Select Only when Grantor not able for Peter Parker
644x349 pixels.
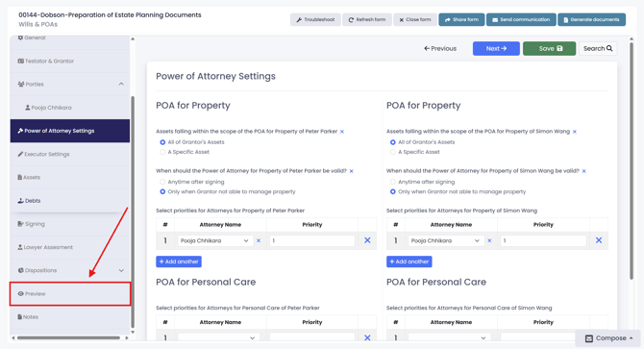162,191
